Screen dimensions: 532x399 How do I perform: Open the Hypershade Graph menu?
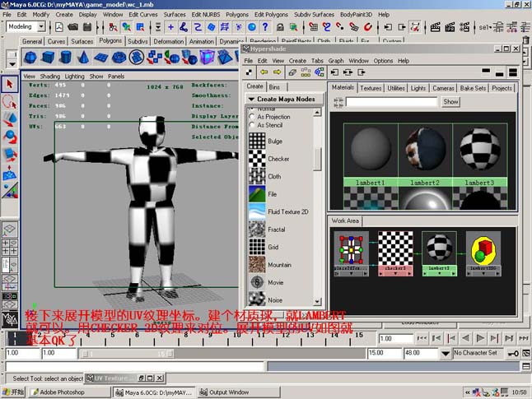point(336,61)
